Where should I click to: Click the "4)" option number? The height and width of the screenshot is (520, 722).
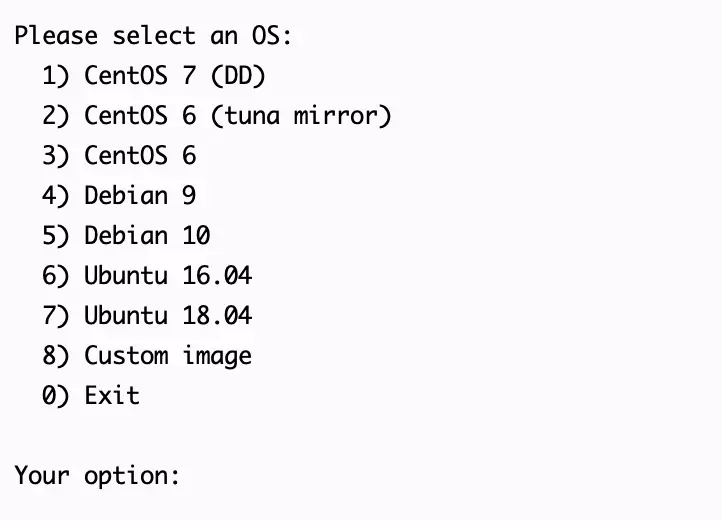point(56,196)
